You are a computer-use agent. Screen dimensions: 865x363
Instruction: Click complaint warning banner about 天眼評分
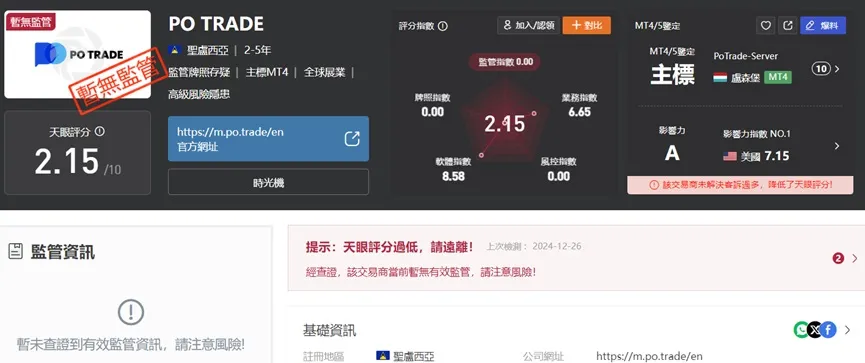tap(741, 185)
